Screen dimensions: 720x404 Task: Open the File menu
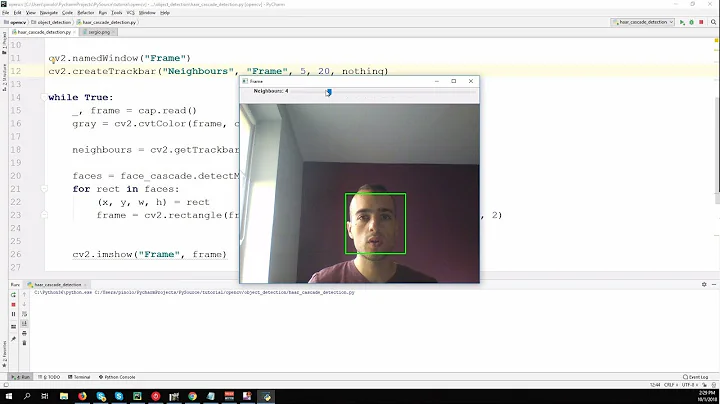click(6, 13)
